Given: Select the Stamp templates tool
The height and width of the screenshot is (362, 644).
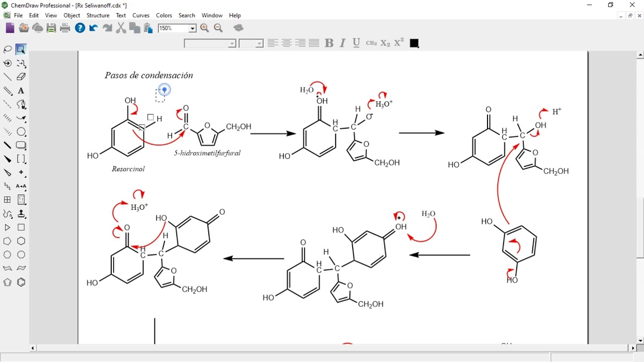Looking at the screenshot, I should tap(21, 214).
